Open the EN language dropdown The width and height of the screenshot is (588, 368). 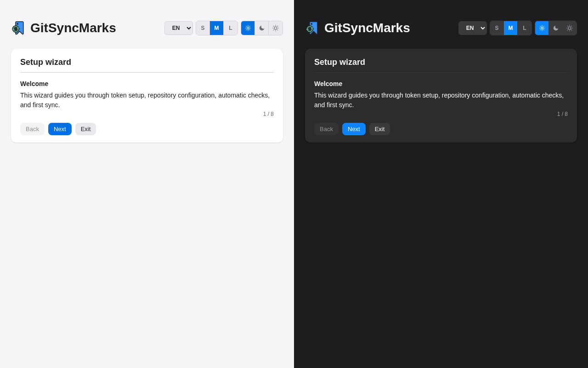(178, 28)
